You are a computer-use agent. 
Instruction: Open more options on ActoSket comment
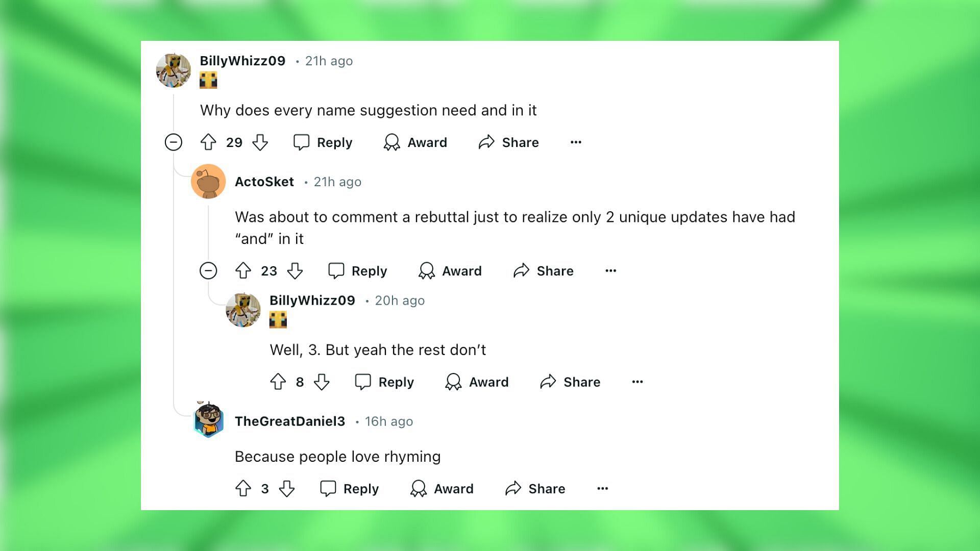tap(609, 270)
